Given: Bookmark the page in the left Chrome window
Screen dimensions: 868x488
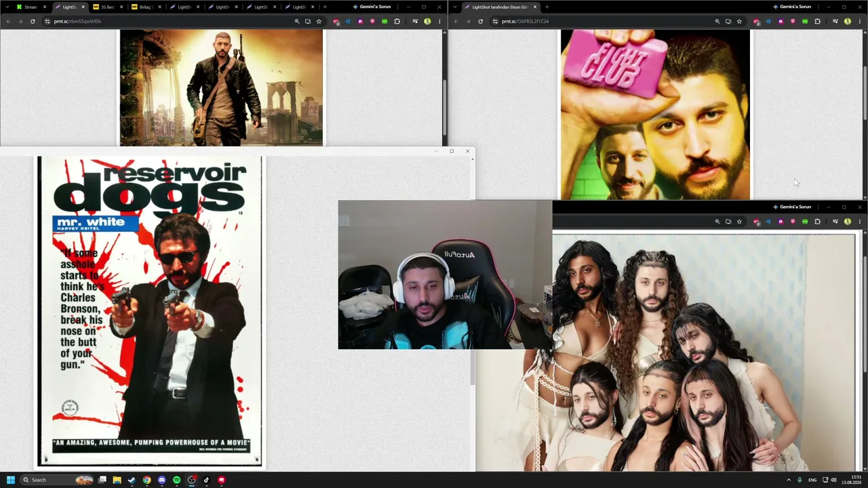Looking at the screenshot, I should pyautogui.click(x=319, y=21).
